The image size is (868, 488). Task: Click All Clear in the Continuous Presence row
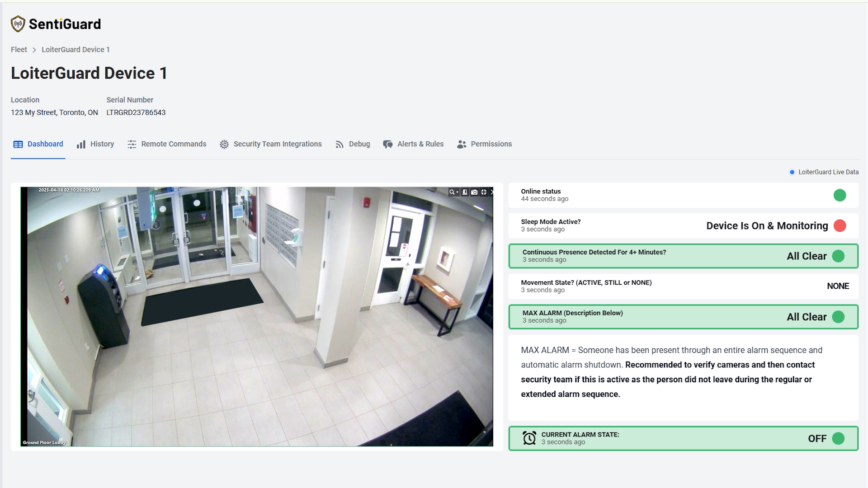(x=807, y=256)
